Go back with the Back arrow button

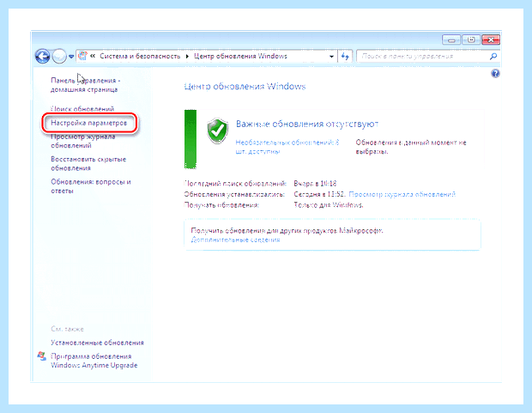[42, 56]
